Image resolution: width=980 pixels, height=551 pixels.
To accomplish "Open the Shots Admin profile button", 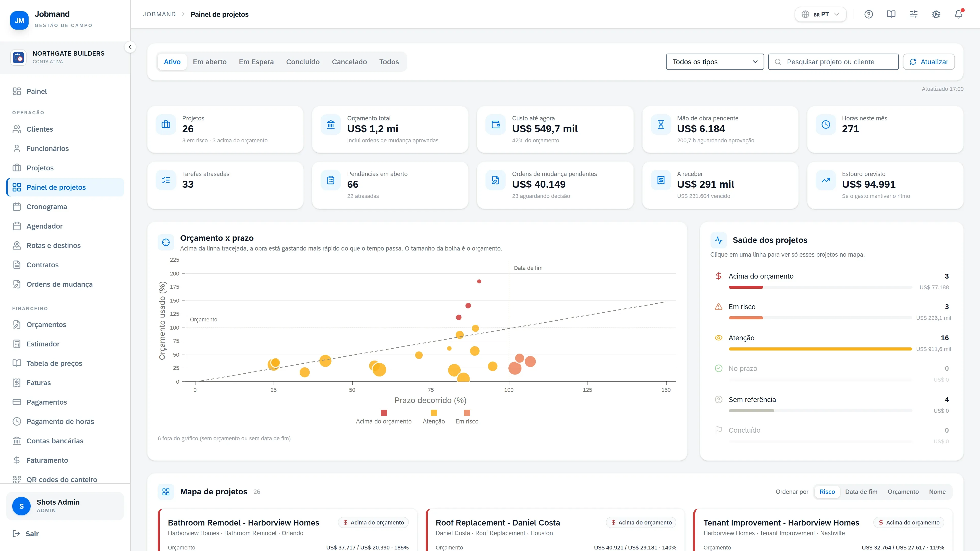I will (65, 506).
